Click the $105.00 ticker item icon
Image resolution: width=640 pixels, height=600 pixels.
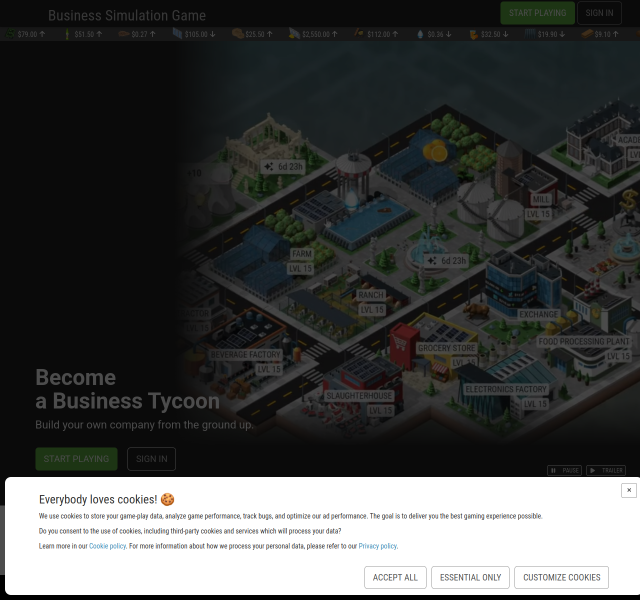pos(177,33)
